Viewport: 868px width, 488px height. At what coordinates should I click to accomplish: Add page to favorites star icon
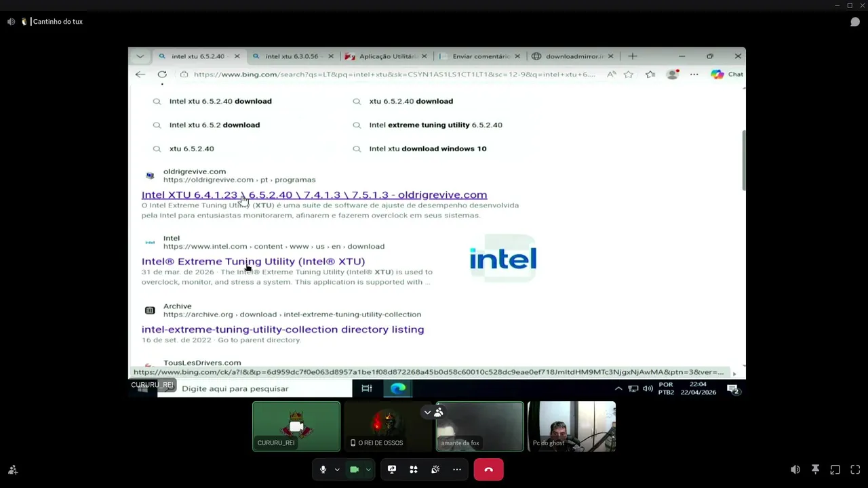(x=629, y=75)
